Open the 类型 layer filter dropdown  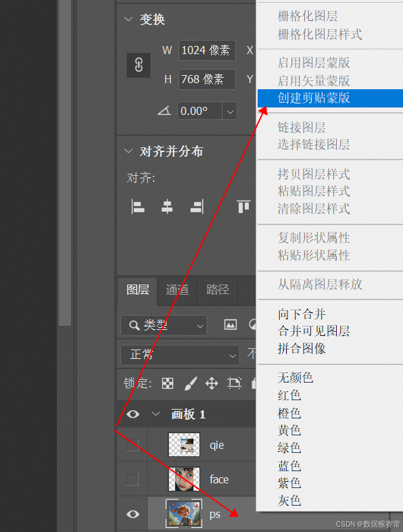coord(164,326)
